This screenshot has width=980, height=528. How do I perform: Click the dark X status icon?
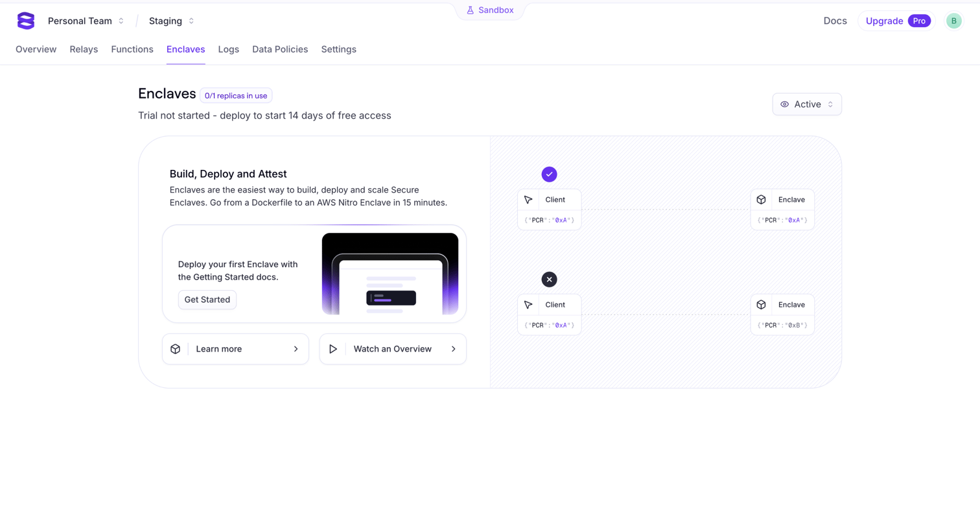click(549, 280)
